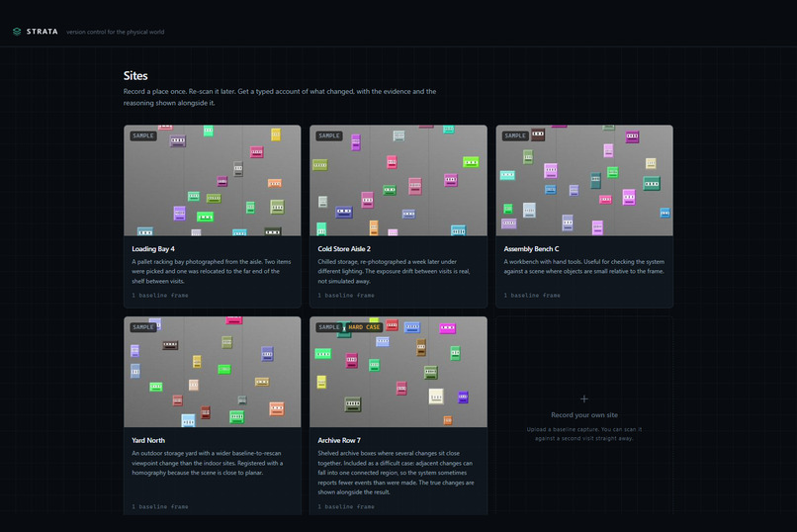Click the '1 baseline frame' text under Yard North
Viewport: 797px width, 532px height.
point(160,506)
